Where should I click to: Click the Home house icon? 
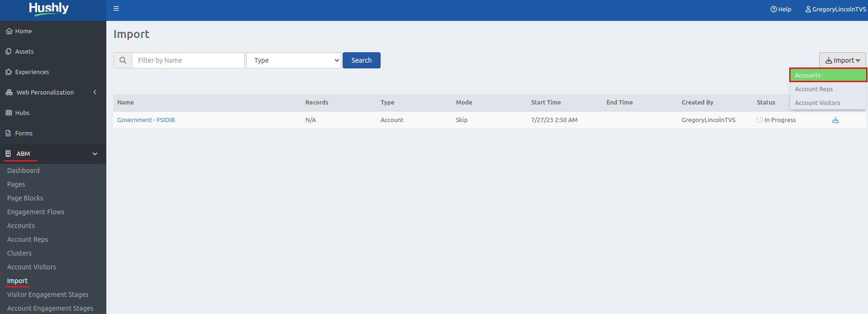(x=9, y=31)
